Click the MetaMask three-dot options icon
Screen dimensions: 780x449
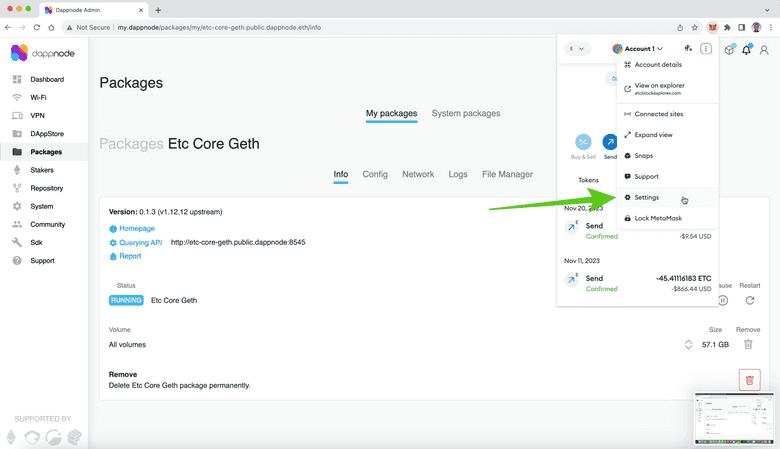[706, 48]
